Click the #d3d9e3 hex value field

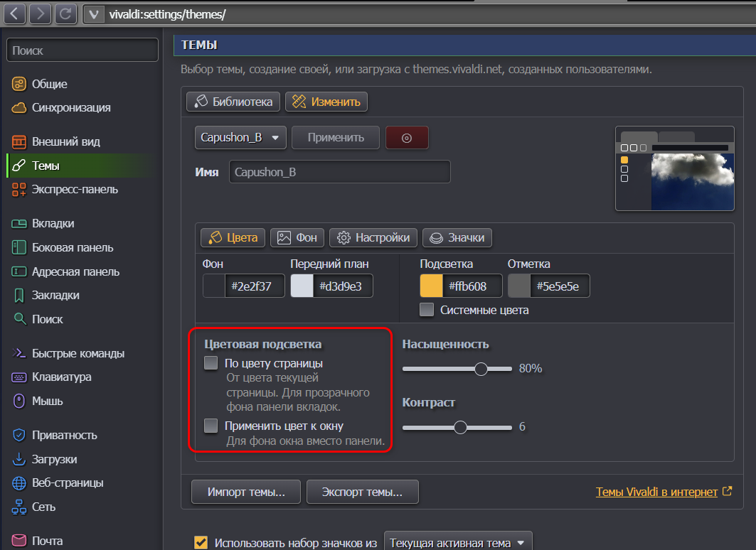tap(343, 286)
